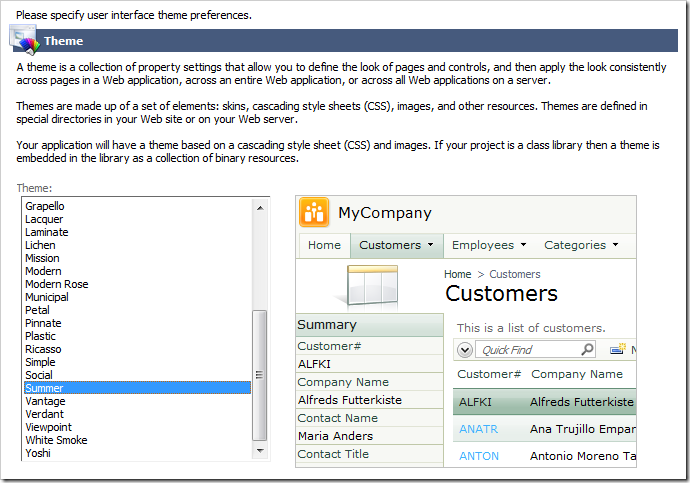Image resolution: width=690 pixels, height=483 pixels.
Task: Choose the White Smoke theme
Action: click(56, 440)
